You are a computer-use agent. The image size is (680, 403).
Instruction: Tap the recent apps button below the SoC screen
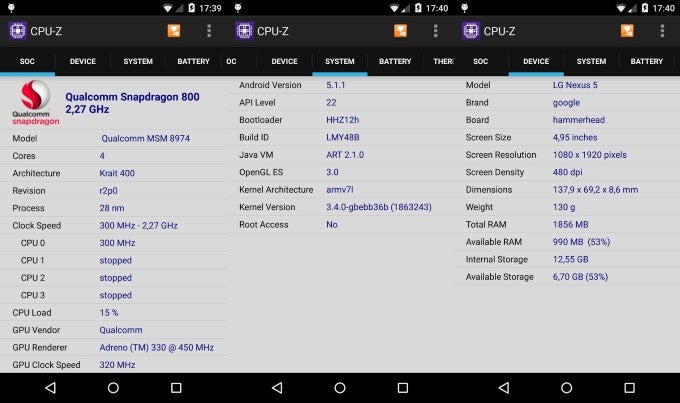tap(176, 388)
